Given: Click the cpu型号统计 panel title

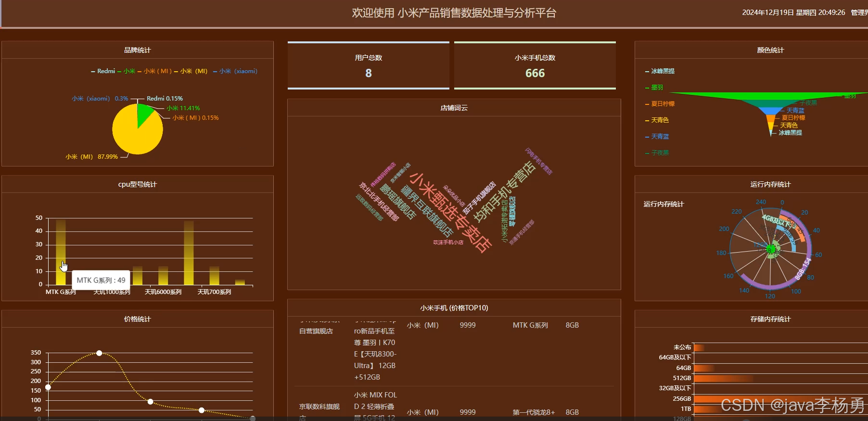Looking at the screenshot, I should [x=138, y=184].
